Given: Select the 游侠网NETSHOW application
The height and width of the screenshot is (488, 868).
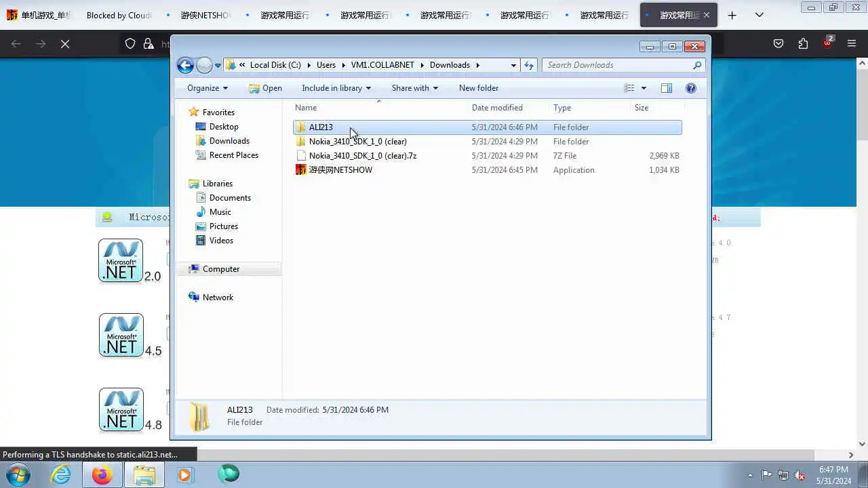Looking at the screenshot, I should (487, 170).
